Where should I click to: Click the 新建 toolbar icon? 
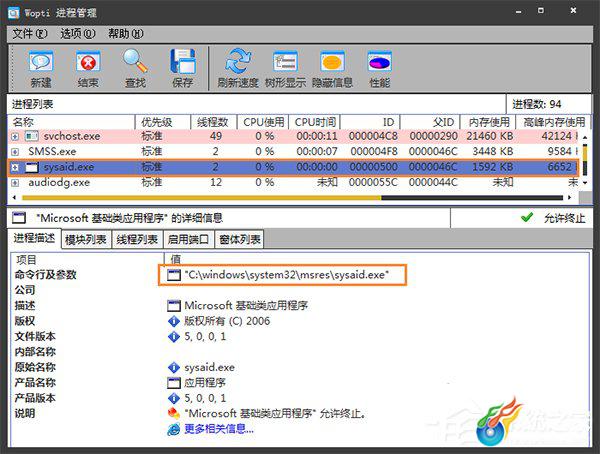[41, 62]
